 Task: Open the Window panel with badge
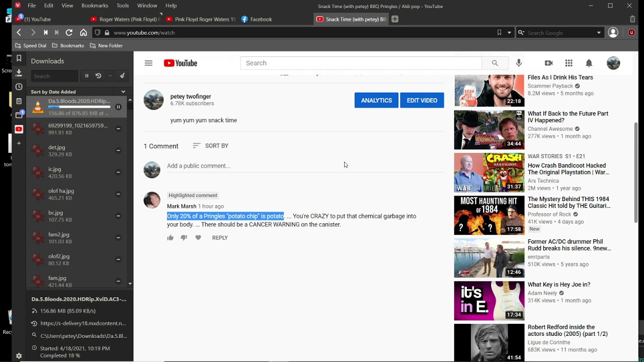pos(19,115)
